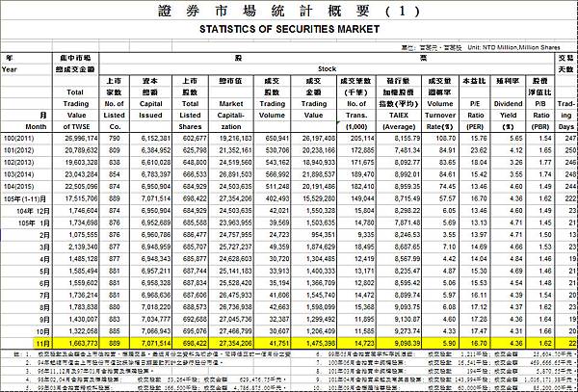Select the row label "100(2011)"
The height and width of the screenshot is (392, 578).
[19, 138]
